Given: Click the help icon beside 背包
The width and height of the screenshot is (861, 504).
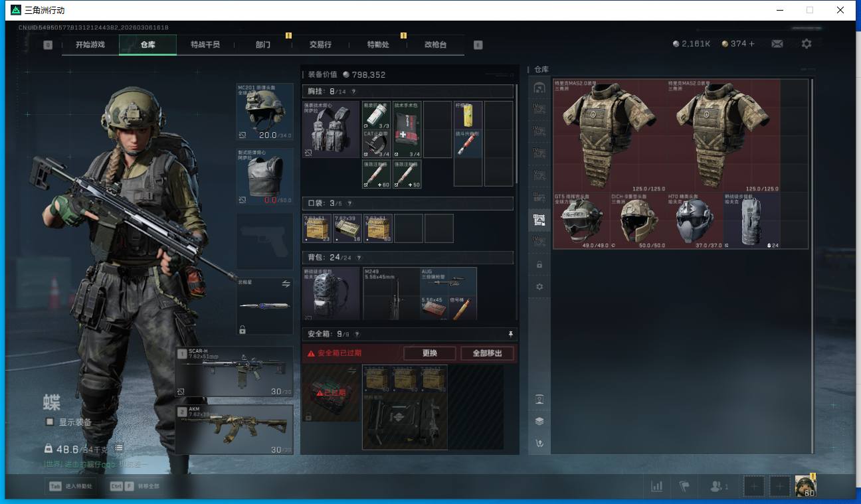Looking at the screenshot, I should (358, 258).
